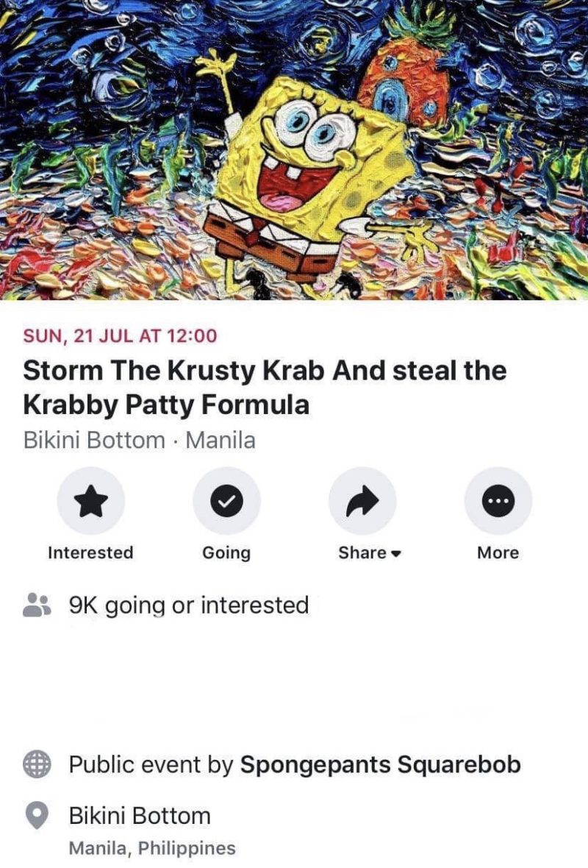Tap the Interested star icon
Image resolution: width=588 pixels, height=868 pixels.
(90, 500)
